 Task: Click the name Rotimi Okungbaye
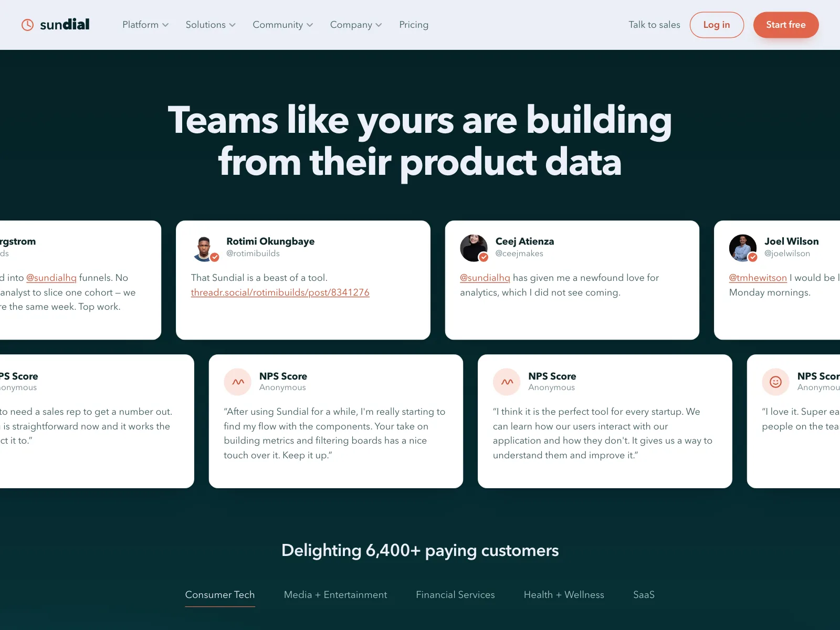tap(270, 241)
